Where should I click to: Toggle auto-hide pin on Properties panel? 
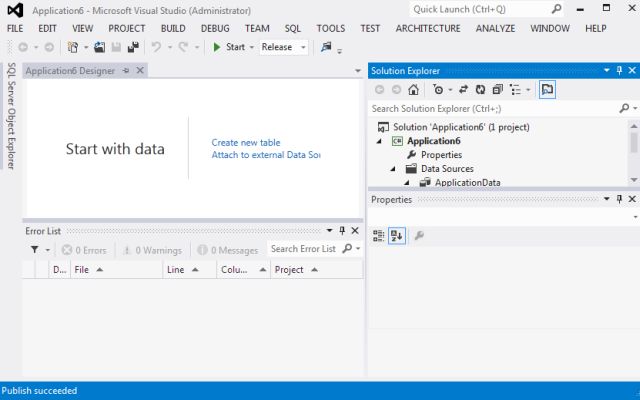click(x=619, y=199)
